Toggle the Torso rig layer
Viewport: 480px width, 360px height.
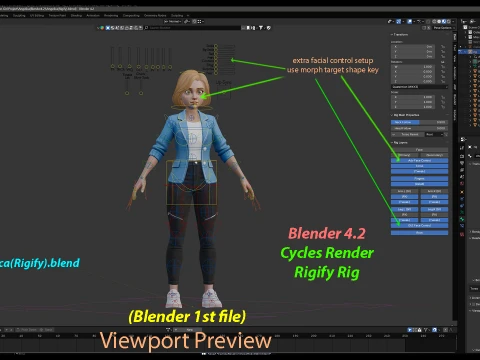click(419, 166)
